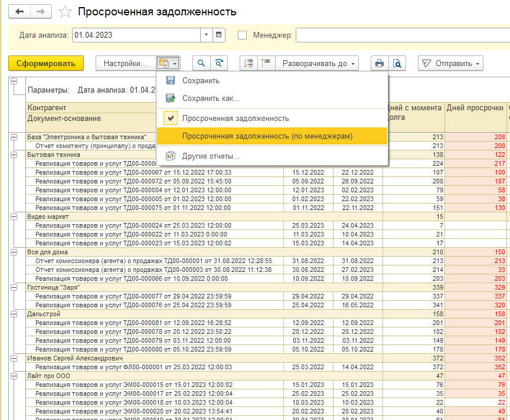Add report to favorites with the star

[65, 12]
